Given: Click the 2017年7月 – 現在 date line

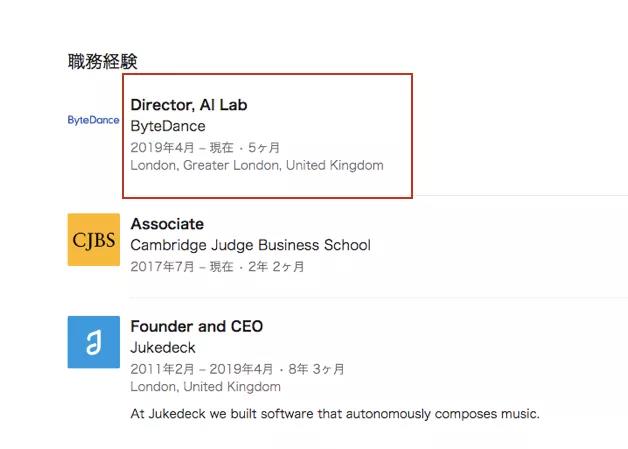Looking at the screenshot, I should [182, 266].
